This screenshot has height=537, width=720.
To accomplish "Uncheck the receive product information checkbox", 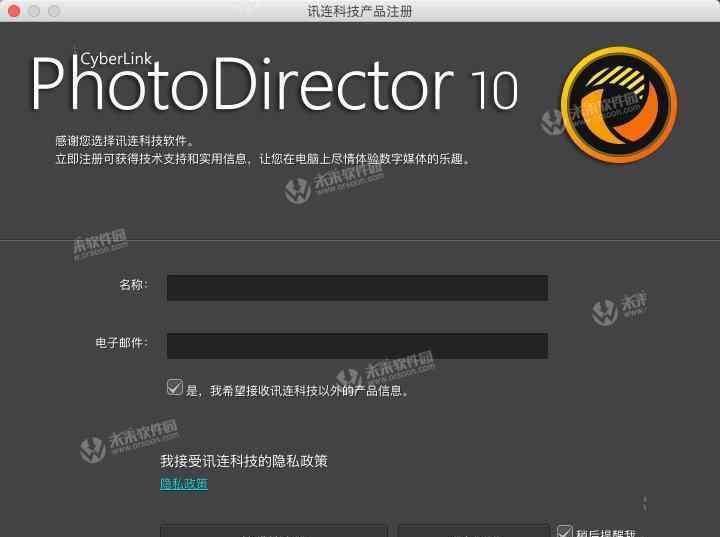I will coord(175,387).
